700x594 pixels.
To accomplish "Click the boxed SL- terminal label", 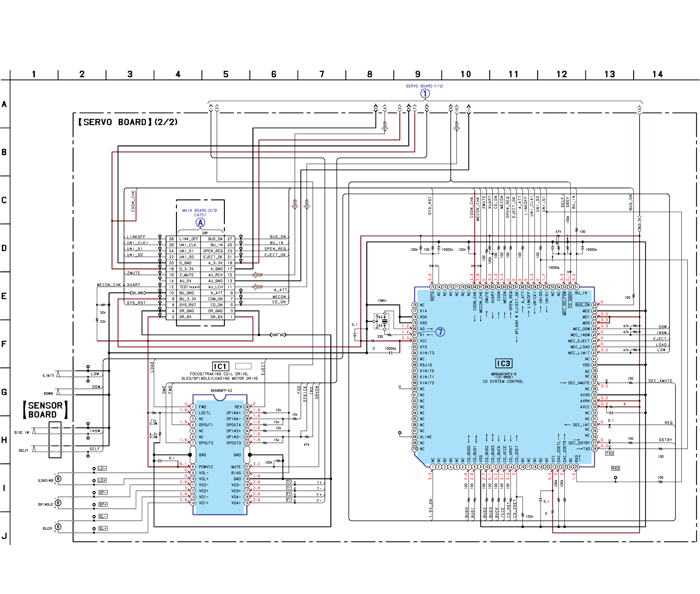I will (103, 516).
